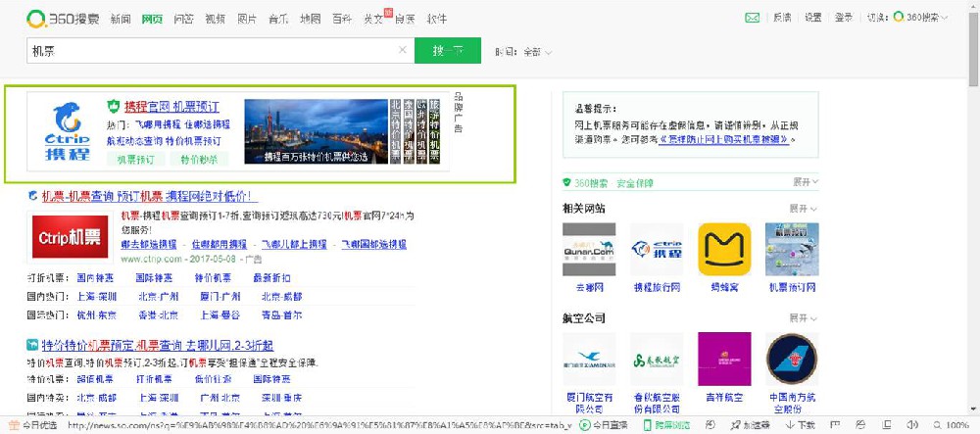Open the 图片 tab
The image size is (980, 434).
tap(247, 19)
